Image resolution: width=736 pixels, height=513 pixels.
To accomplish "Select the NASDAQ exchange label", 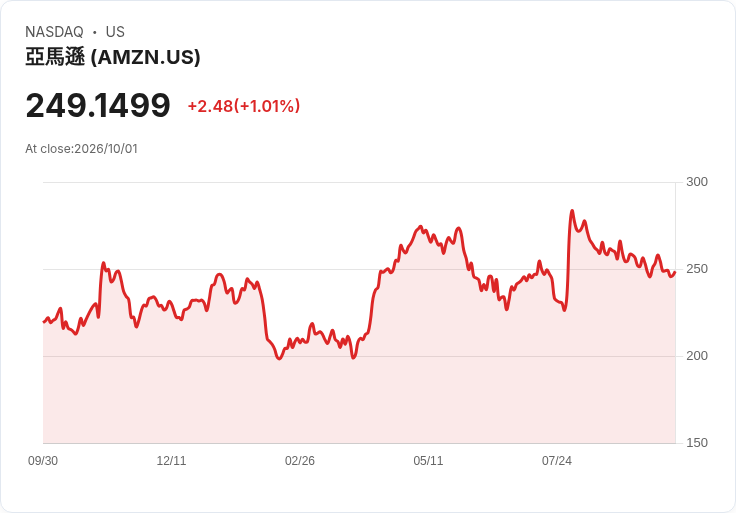I will [x=54, y=32].
